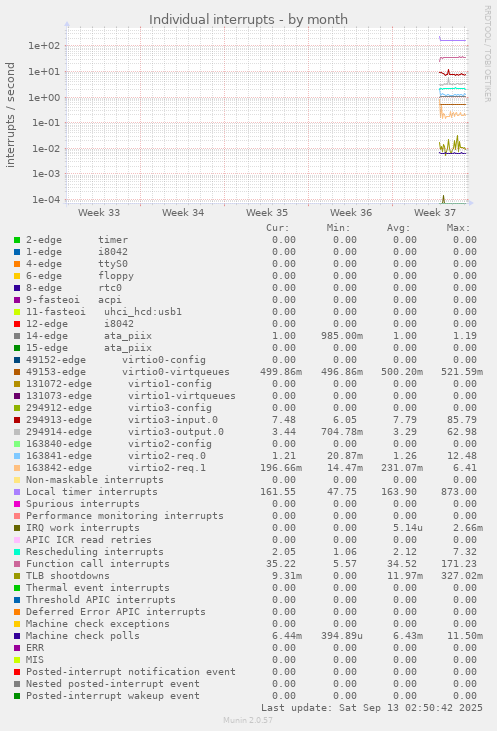Click the RRDTOOL / TOBI OETIKER watermark
Image resolution: width=497 pixels, height=731 pixels.
(x=487, y=54)
